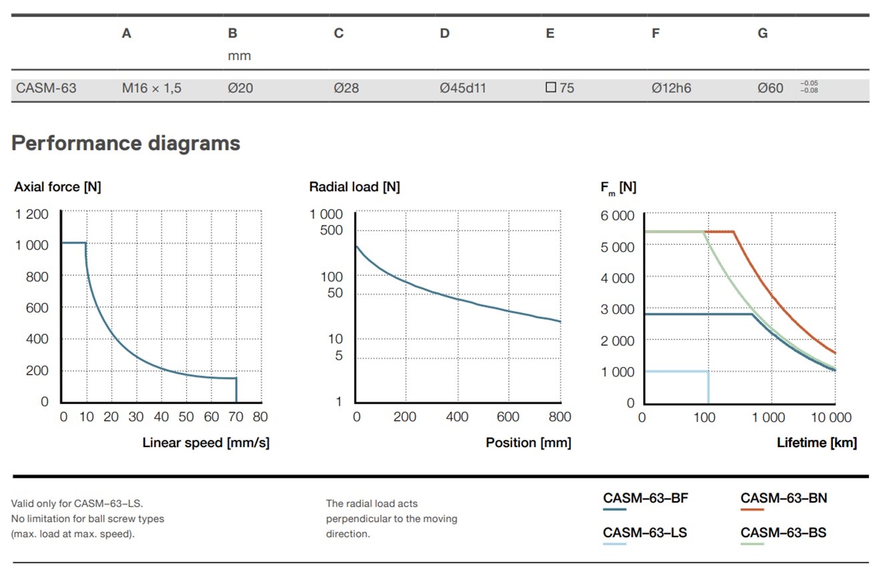Click the Radial load [N] chart title
This screenshot has height=588, width=883.
pos(354,187)
